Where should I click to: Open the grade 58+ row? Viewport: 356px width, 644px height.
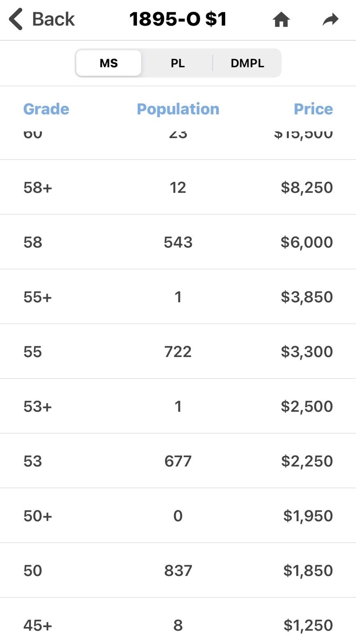coord(178,187)
